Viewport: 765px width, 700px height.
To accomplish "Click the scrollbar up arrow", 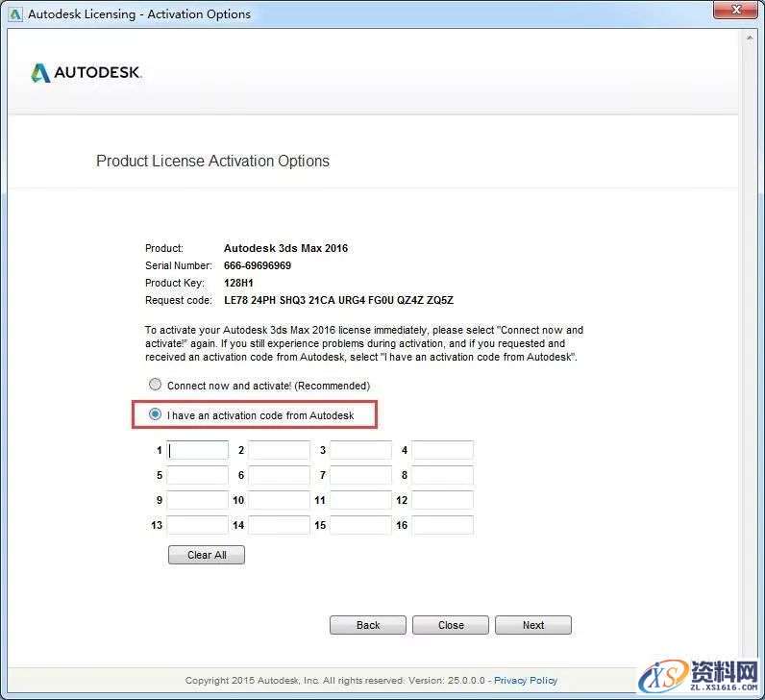I will (x=749, y=38).
